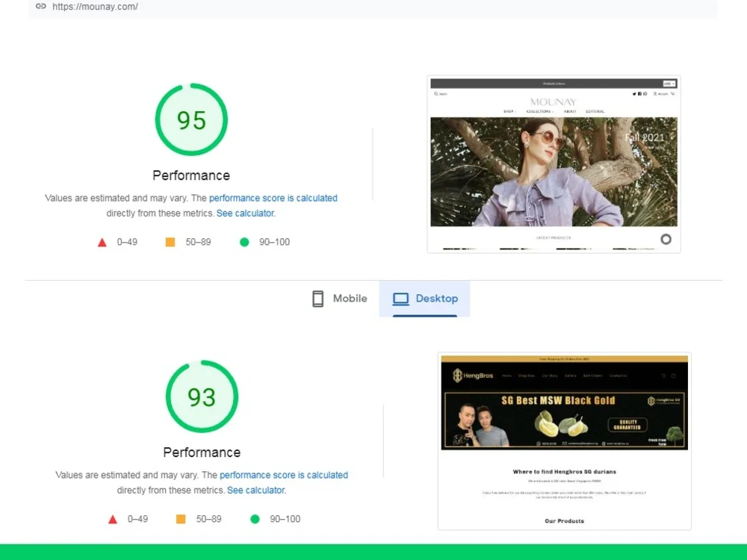
Task: Click the 'Fall 2021' text in Mounay screenshot
Action: tap(645, 137)
